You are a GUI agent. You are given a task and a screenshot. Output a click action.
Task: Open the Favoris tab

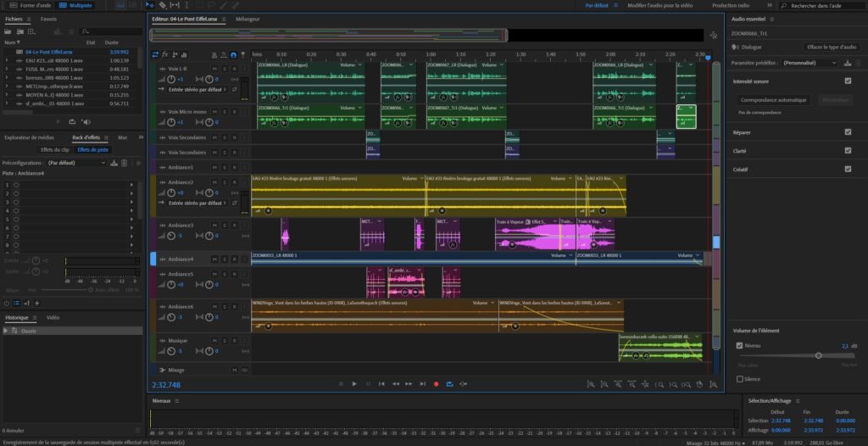[x=48, y=19]
